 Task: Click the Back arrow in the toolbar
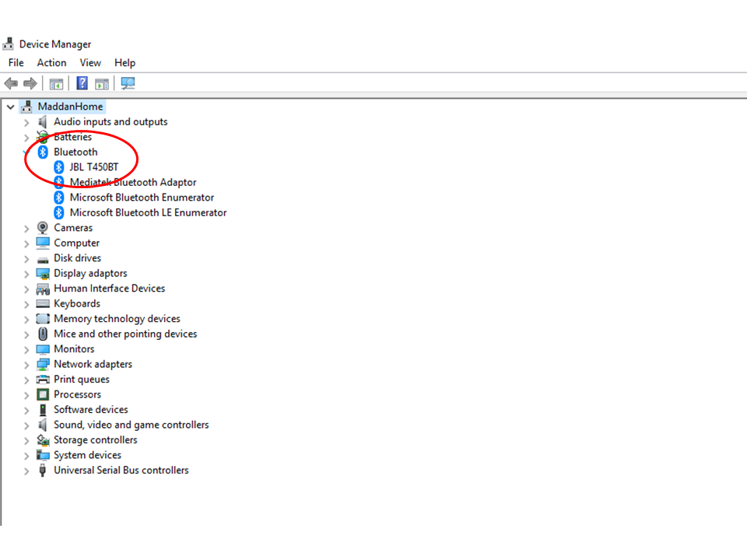[11, 84]
